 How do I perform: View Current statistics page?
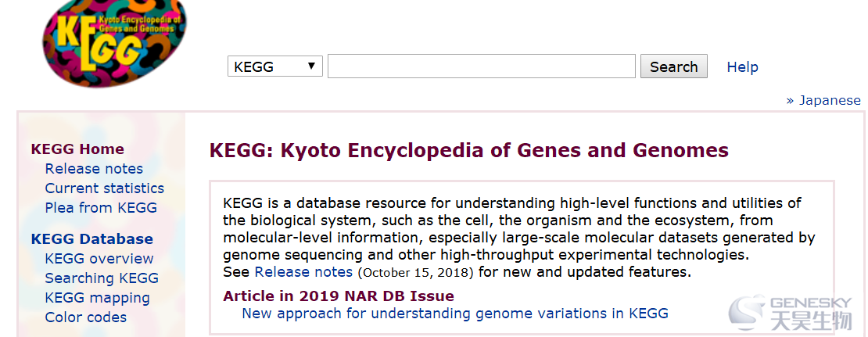(105, 188)
